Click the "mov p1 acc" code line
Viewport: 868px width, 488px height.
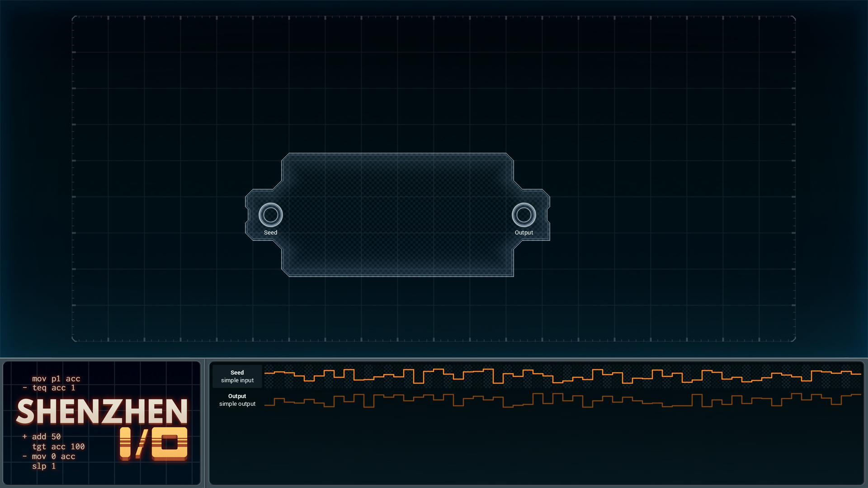pyautogui.click(x=56, y=379)
